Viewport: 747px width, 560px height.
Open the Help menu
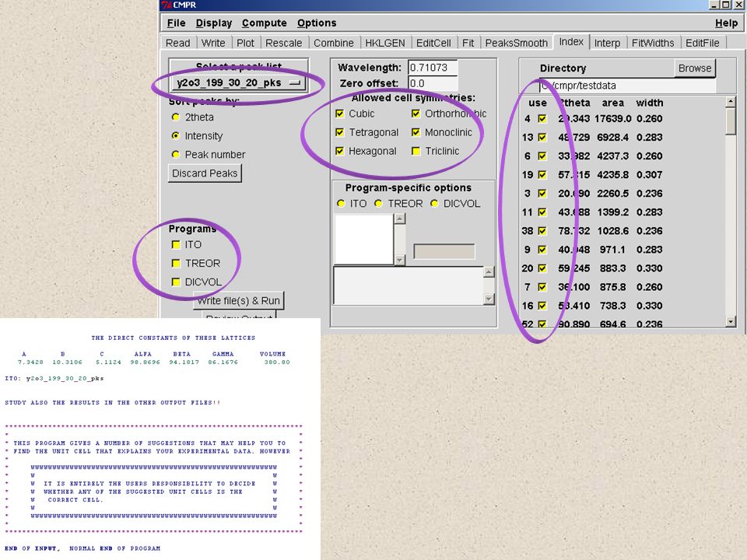click(727, 23)
